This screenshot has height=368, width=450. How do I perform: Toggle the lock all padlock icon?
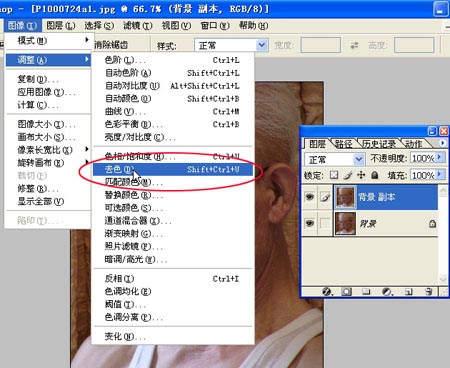pyautogui.click(x=375, y=175)
